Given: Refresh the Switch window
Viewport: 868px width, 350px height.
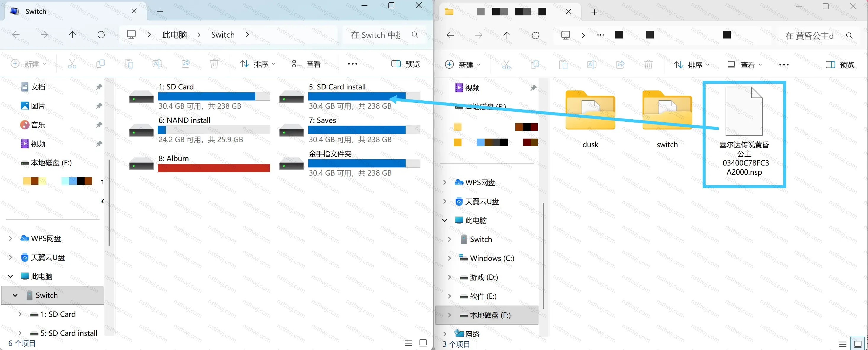Looking at the screenshot, I should click(x=101, y=34).
